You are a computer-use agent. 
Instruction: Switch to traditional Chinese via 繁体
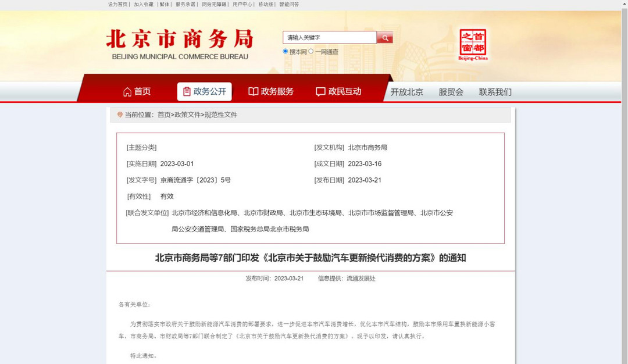pyautogui.click(x=164, y=5)
